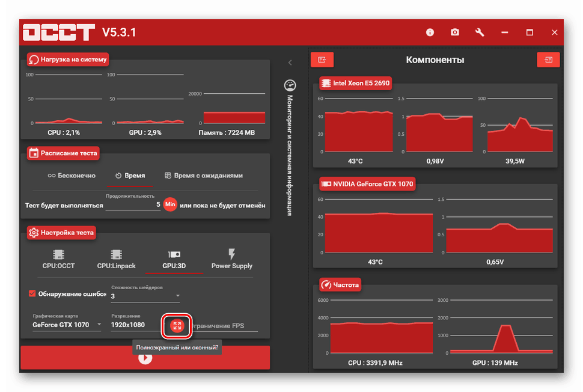This screenshot has height=392, width=583.
Task: Open the Графическая карта GeForce GTX 1070 dropdown
Action: 67,325
